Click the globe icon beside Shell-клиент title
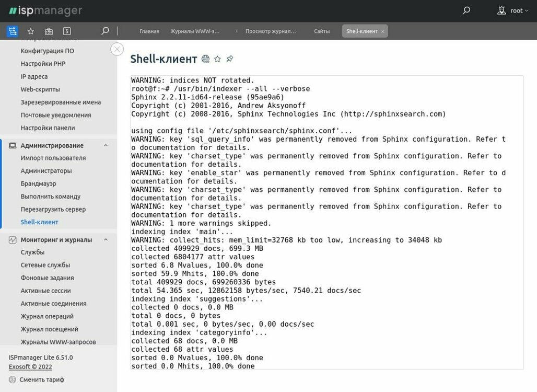This screenshot has height=392, width=537. point(206,59)
